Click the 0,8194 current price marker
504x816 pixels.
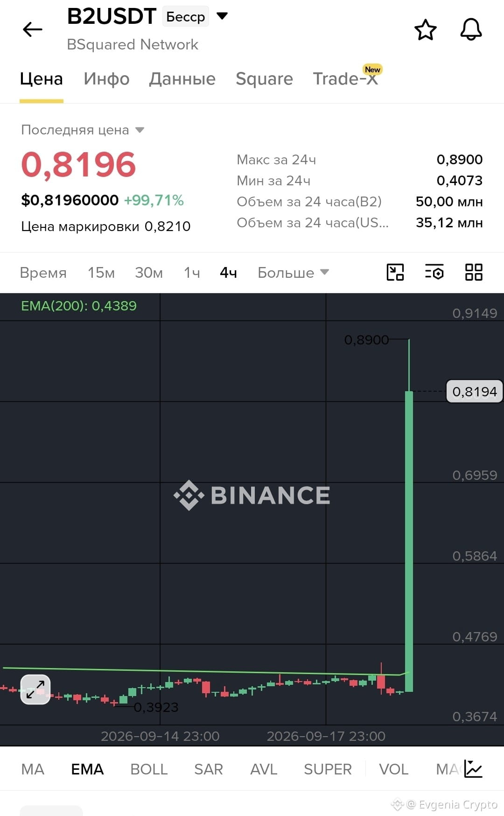[x=475, y=391]
